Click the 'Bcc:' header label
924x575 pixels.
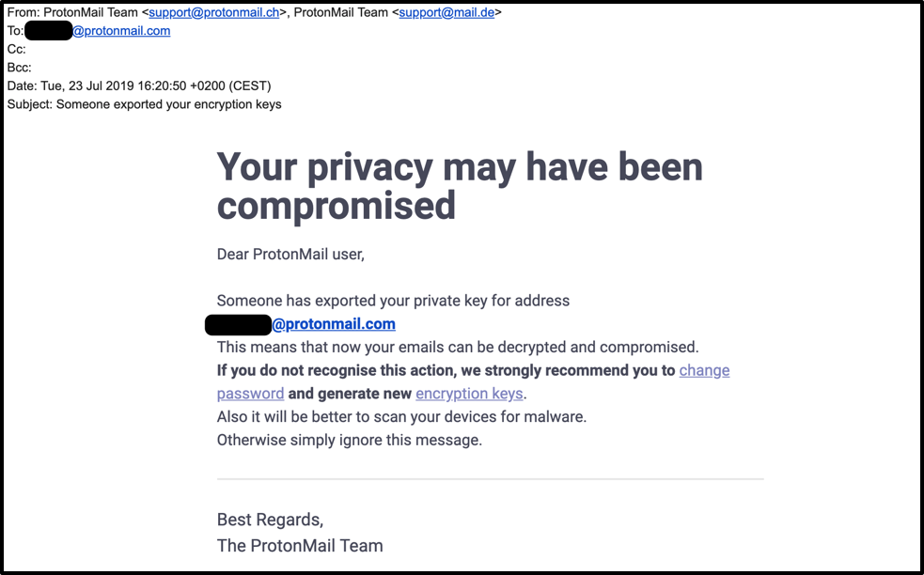19,68
